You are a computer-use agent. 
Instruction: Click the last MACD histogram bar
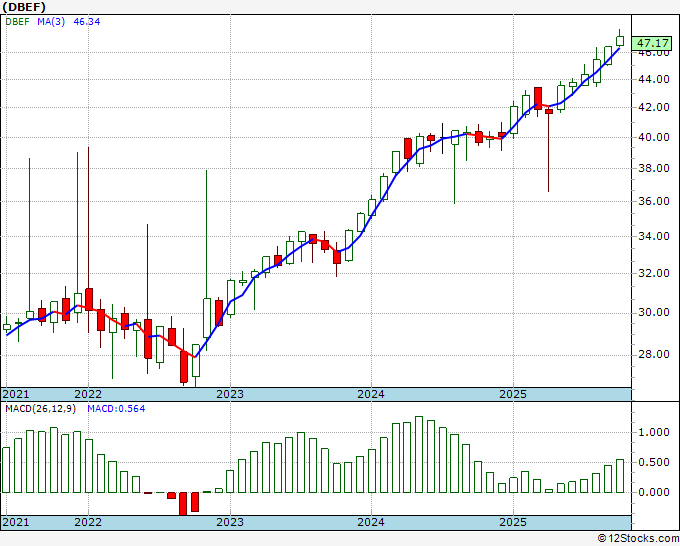[x=620, y=476]
